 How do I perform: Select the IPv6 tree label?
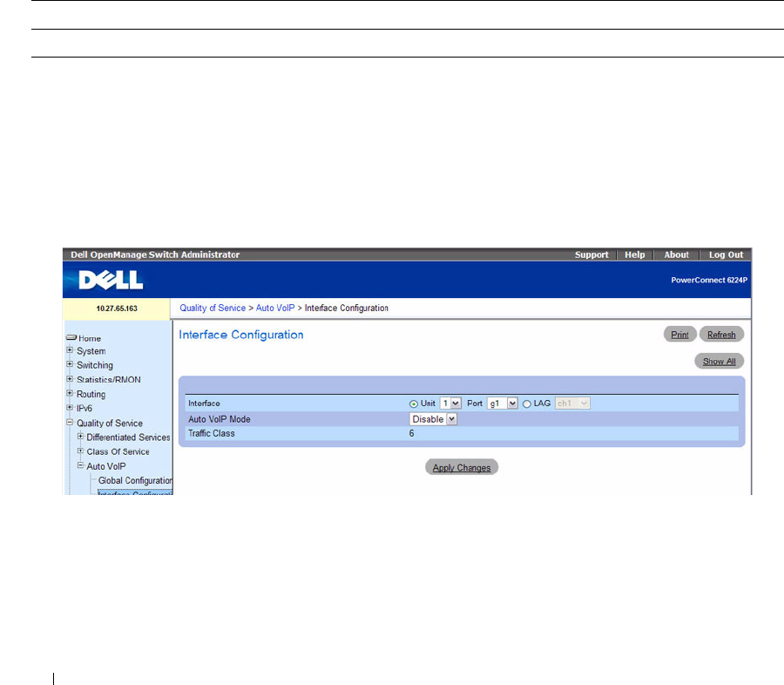pos(84,408)
